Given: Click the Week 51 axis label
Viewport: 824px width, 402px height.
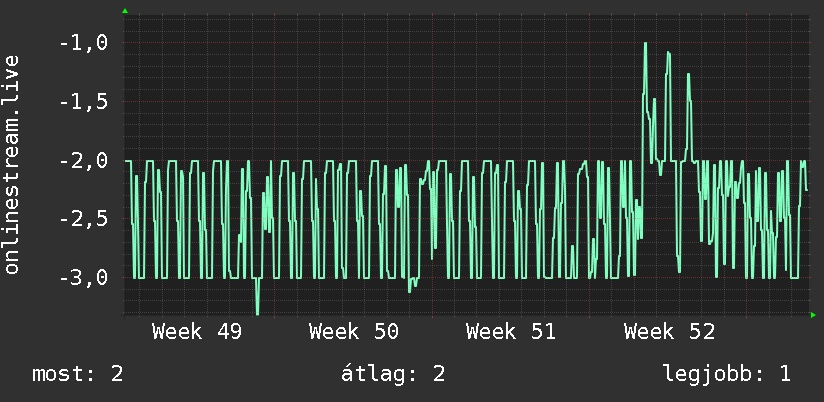Looking at the screenshot, I should (511, 332).
